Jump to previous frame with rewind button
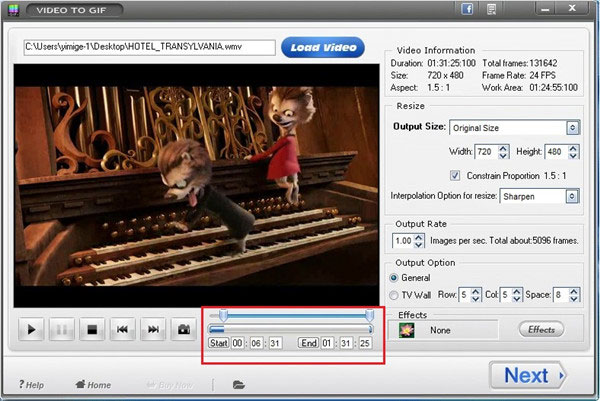 tap(122, 329)
